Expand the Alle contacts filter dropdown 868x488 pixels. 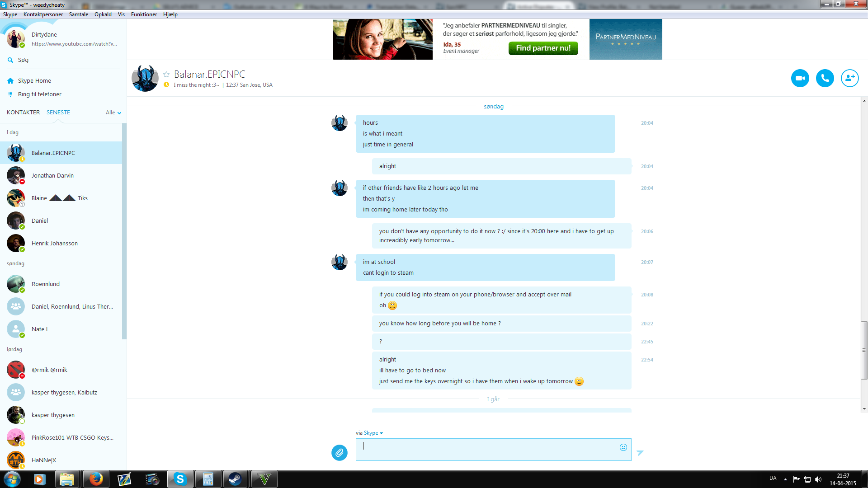[113, 113]
